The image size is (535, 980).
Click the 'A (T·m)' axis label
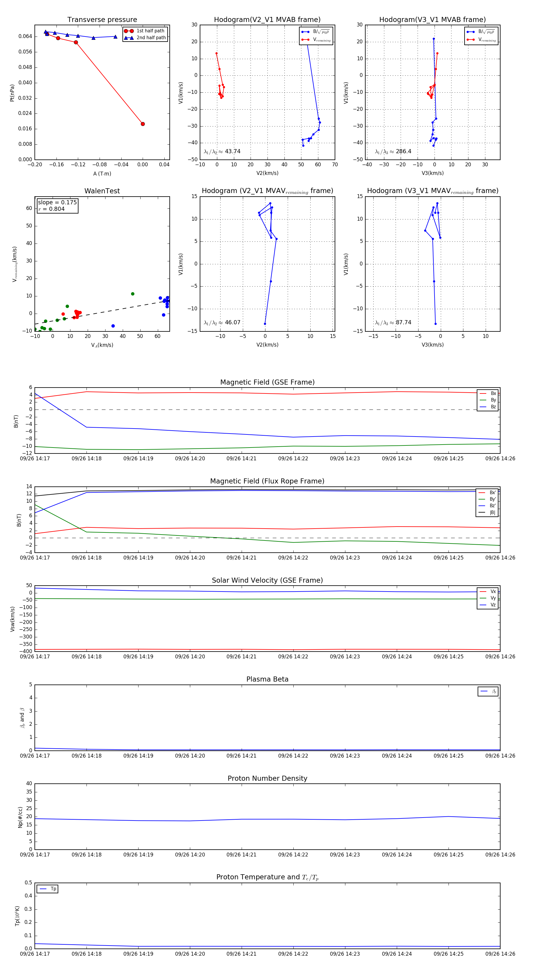pos(102,173)
